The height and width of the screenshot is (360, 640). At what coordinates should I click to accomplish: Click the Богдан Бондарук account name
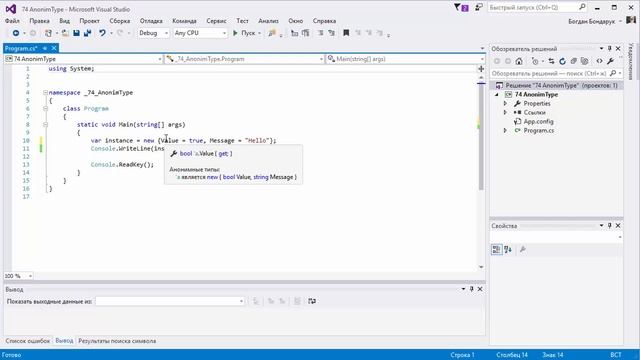tap(591, 21)
